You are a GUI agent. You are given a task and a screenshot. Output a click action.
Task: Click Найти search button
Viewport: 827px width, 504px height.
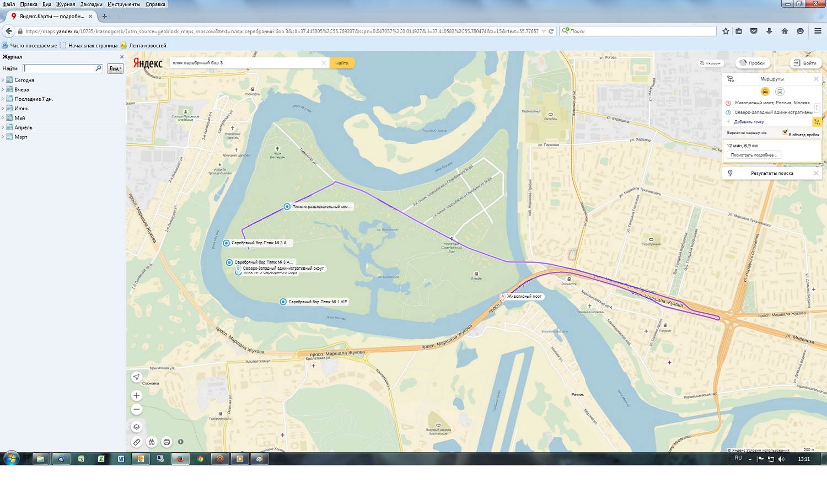pos(342,63)
